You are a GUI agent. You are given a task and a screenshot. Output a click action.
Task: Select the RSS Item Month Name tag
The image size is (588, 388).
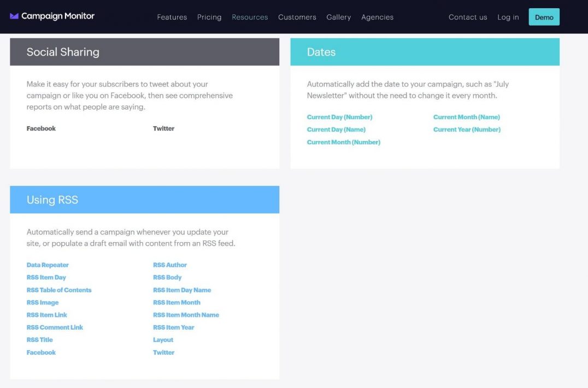click(x=186, y=314)
